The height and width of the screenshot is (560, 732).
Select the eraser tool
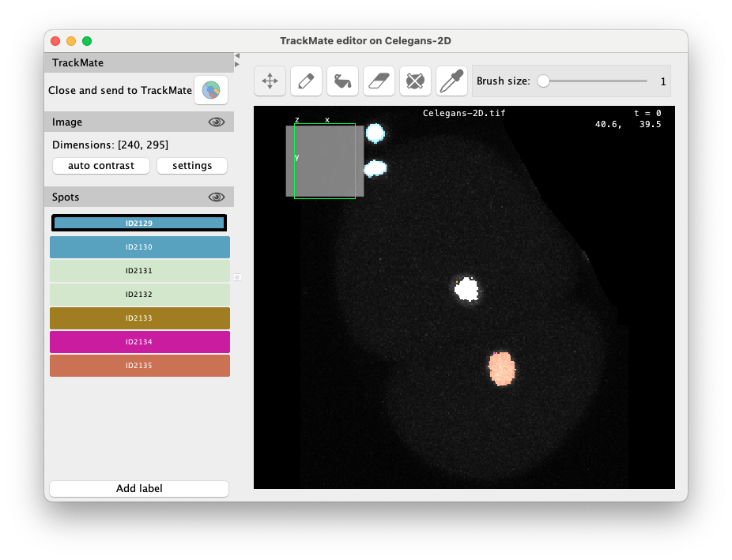(379, 81)
